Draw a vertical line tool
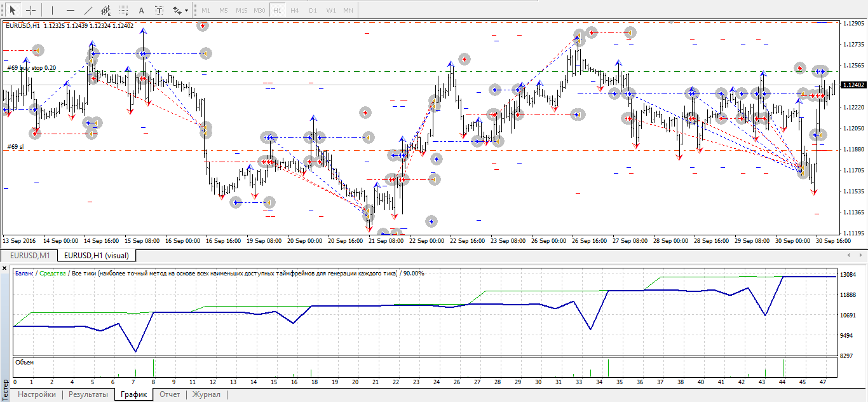The image size is (868, 402). tap(52, 10)
